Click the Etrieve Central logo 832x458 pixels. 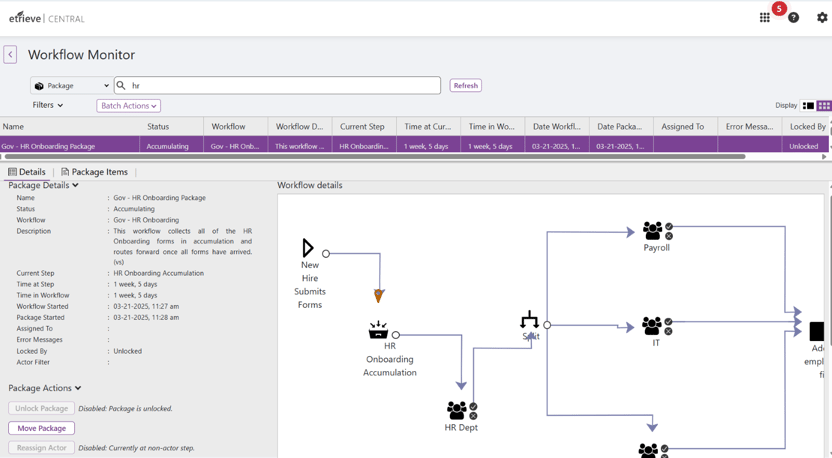47,18
